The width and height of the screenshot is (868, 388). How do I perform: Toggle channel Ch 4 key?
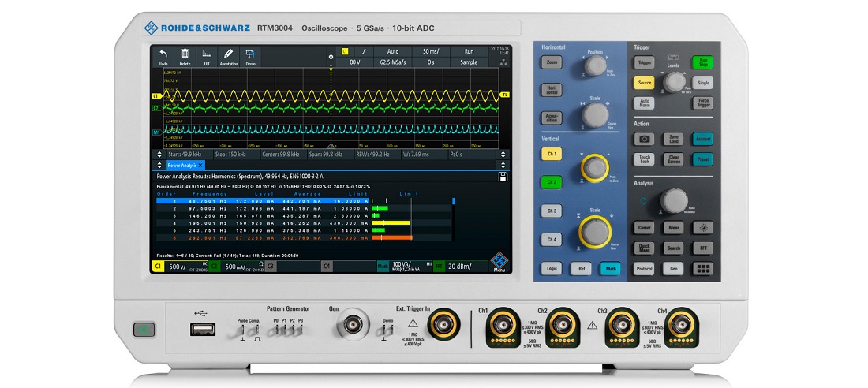(552, 240)
